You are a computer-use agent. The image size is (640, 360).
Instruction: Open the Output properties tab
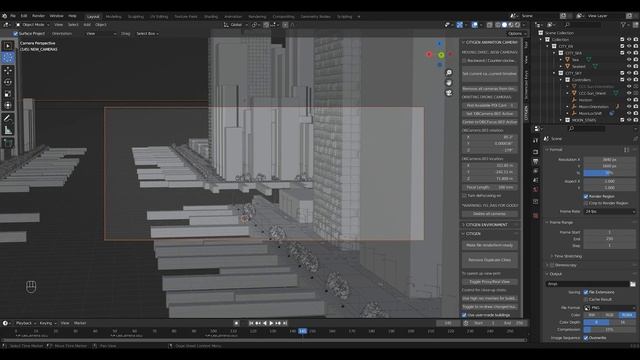pos(536,162)
